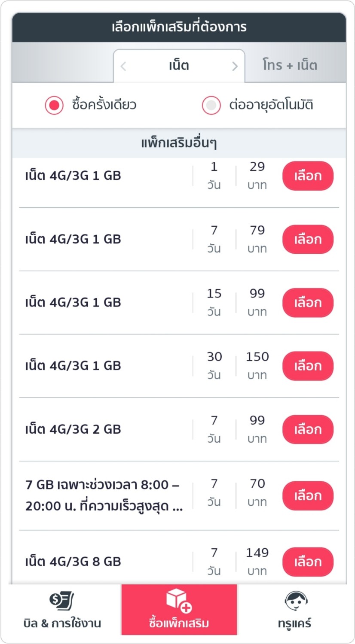Tap the แพ็กเสริมอื่นๆ section header
The width and height of the screenshot is (355, 644).
pyautogui.click(x=179, y=143)
